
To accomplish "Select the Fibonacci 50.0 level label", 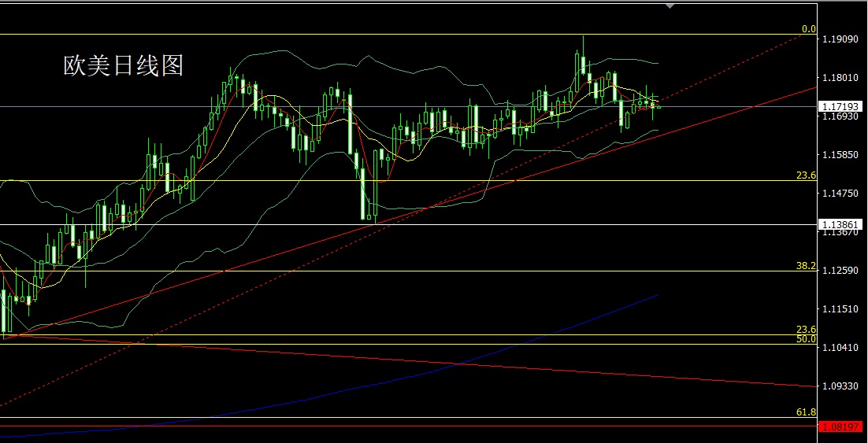I will click(806, 339).
